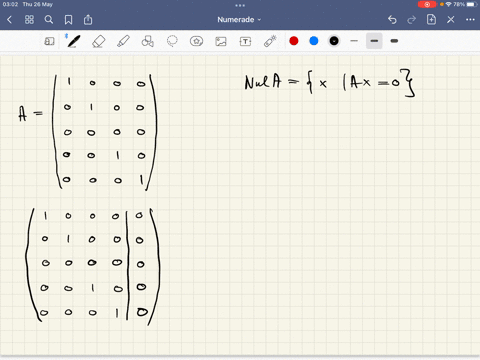Choose the black pen color
Viewport: 480px width, 360px height.
point(334,41)
